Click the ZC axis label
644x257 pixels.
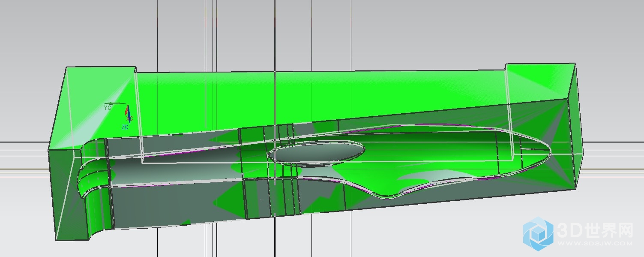point(125,127)
